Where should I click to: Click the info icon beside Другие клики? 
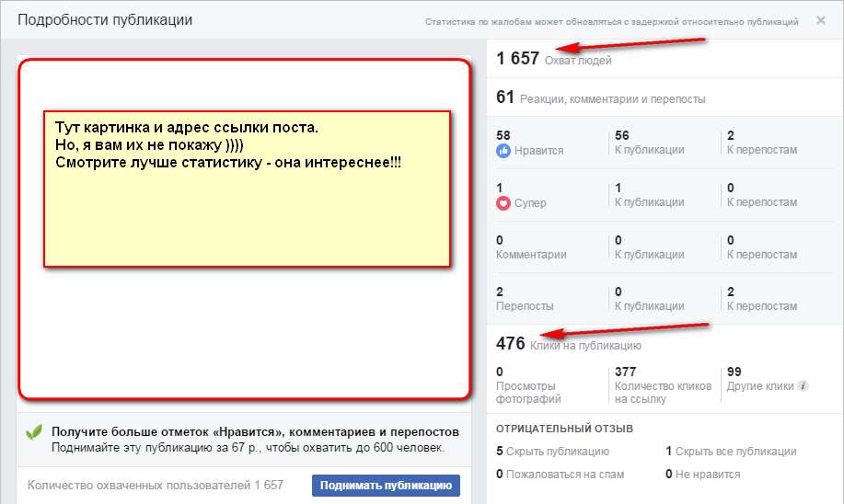(x=804, y=386)
